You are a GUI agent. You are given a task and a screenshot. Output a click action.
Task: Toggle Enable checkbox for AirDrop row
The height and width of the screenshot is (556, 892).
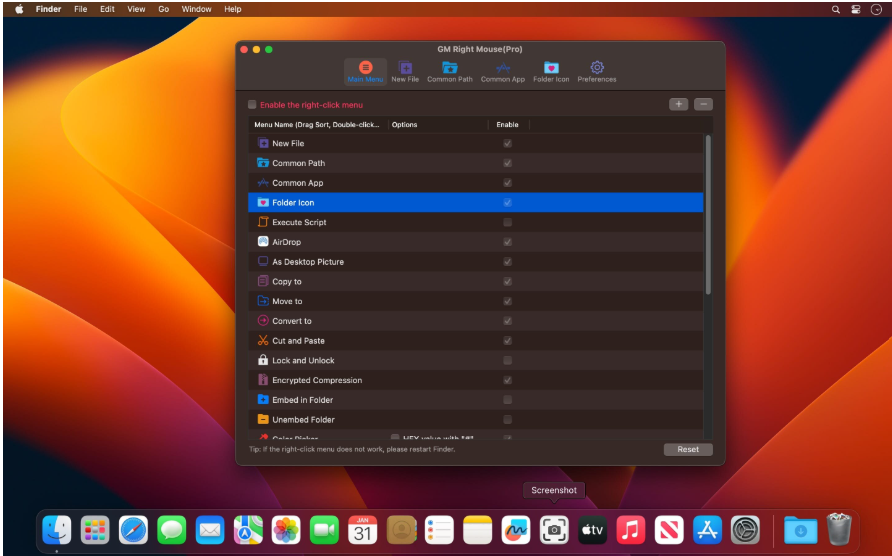click(x=507, y=242)
